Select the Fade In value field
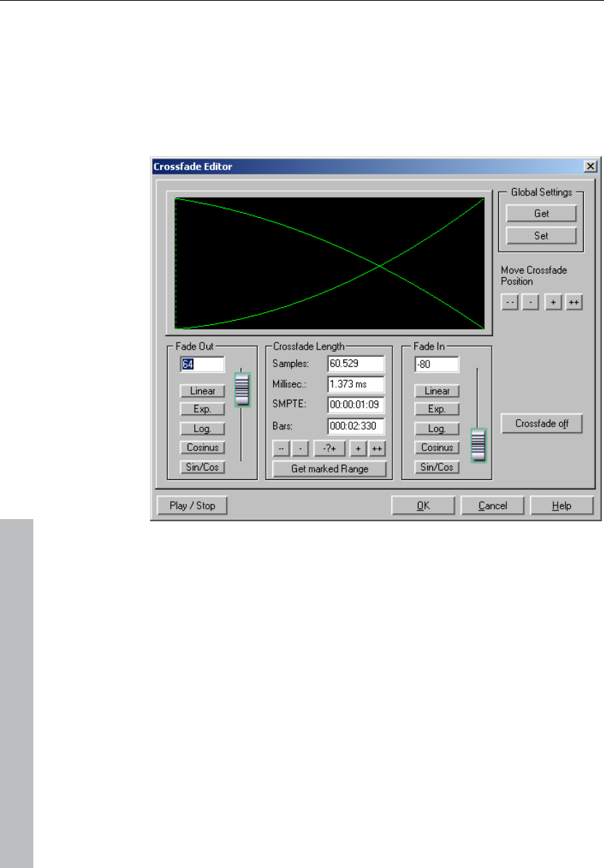 tap(437, 364)
